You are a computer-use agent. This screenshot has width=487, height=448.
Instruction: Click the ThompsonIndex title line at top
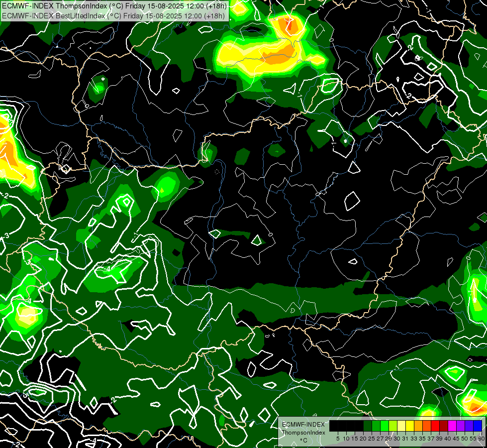pos(114,6)
